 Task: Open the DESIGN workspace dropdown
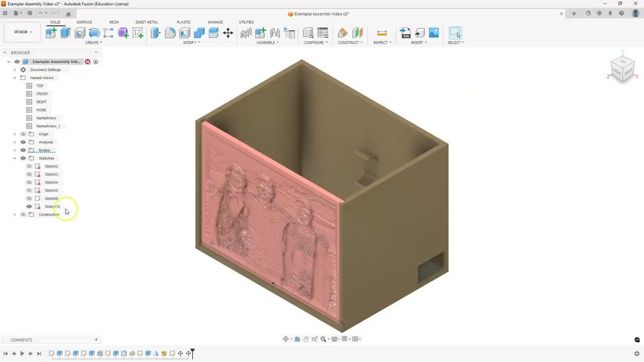23,32
